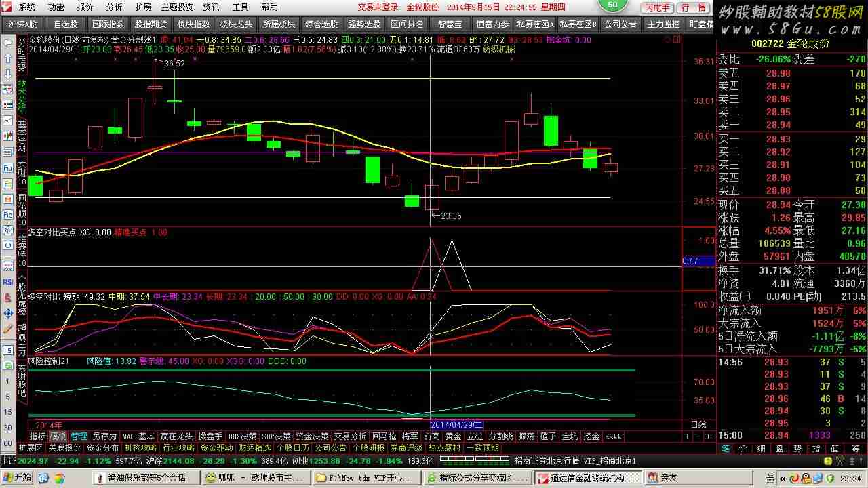Image resolution: width=868 pixels, height=488 pixels.
Task: Open the 工具 menu
Action: coord(240,7)
